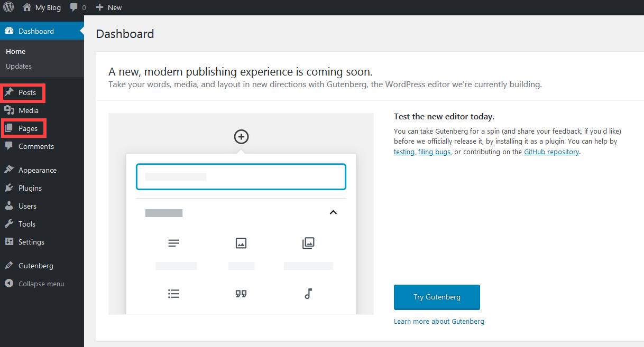Collapse the block section chevron
This screenshot has height=347, width=644.
[x=333, y=212]
